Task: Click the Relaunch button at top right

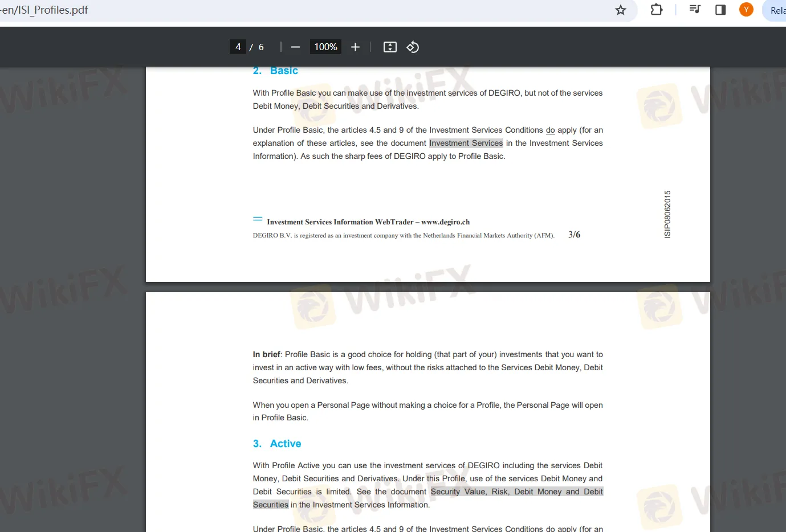Action: (775, 10)
